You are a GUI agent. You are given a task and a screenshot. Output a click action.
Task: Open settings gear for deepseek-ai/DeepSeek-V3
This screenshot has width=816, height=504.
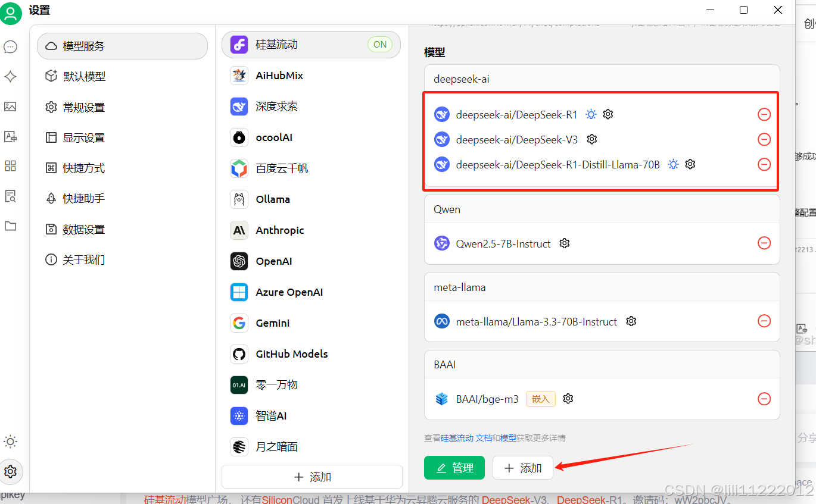click(591, 139)
